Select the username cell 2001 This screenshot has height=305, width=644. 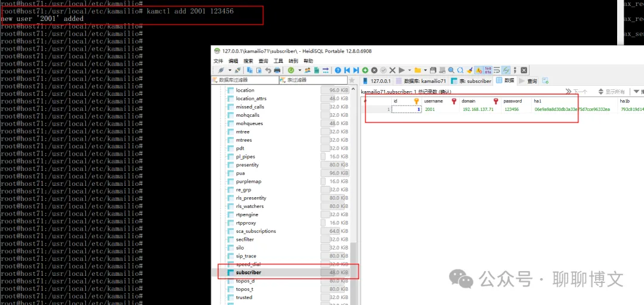click(440, 109)
